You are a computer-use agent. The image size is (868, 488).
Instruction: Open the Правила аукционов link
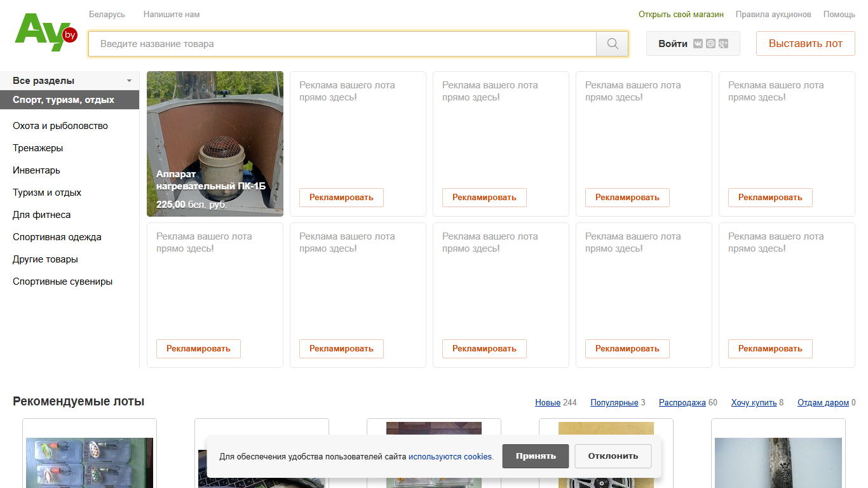[773, 14]
